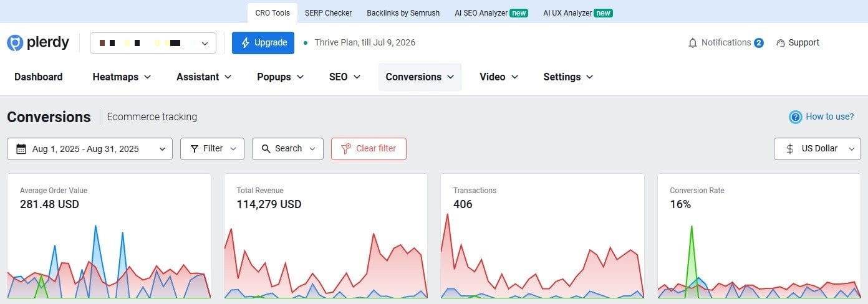
Task: Open the How to use? link
Action: point(829,116)
